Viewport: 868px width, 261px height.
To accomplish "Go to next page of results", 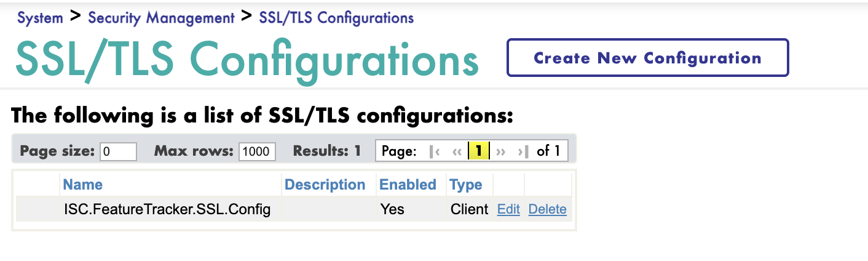I will click(x=500, y=151).
